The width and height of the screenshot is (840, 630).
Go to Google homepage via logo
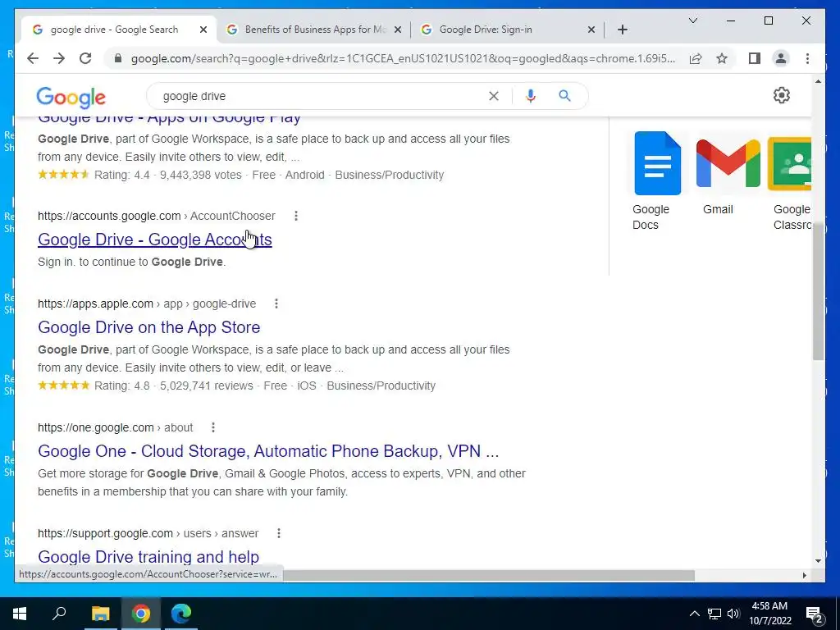pyautogui.click(x=71, y=98)
